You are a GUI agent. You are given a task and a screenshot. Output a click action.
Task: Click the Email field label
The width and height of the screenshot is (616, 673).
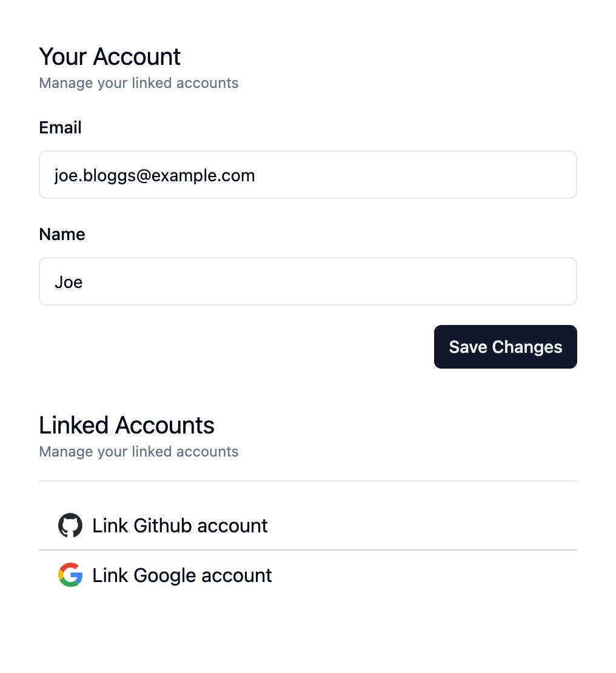(x=60, y=127)
